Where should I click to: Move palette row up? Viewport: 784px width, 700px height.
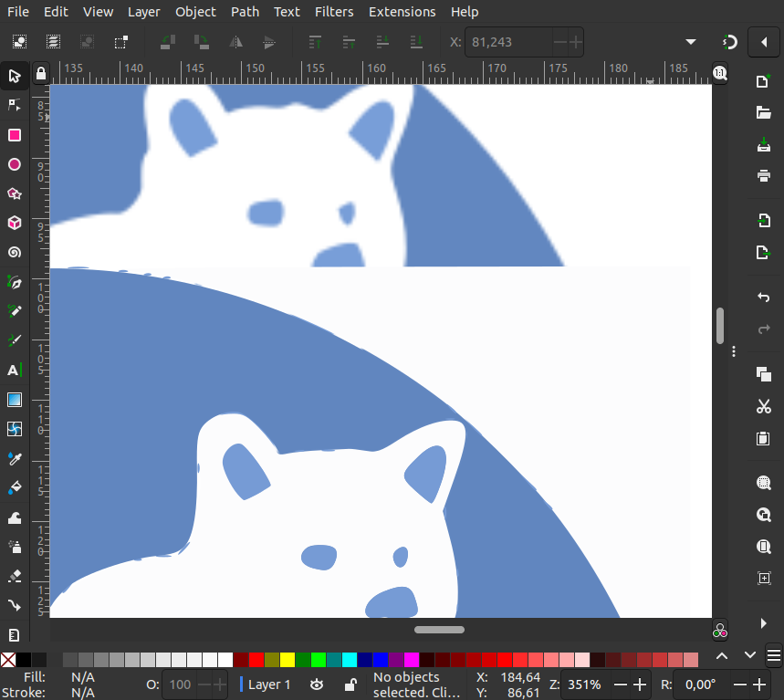point(722,655)
